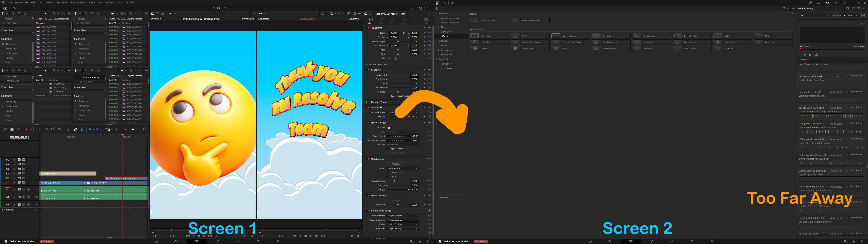Switch Inspector to the Audio tab
Viewport: 868px width, 244px height.
pyautogui.click(x=381, y=21)
